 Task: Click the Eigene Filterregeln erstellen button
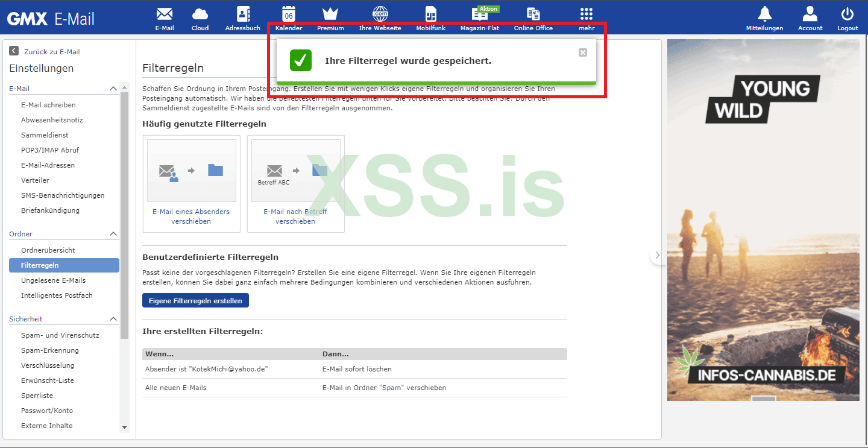pos(195,300)
